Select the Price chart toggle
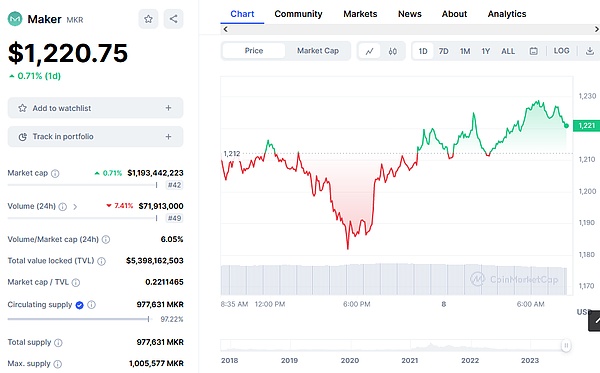Viewport: 600px width, 373px height. [x=254, y=51]
